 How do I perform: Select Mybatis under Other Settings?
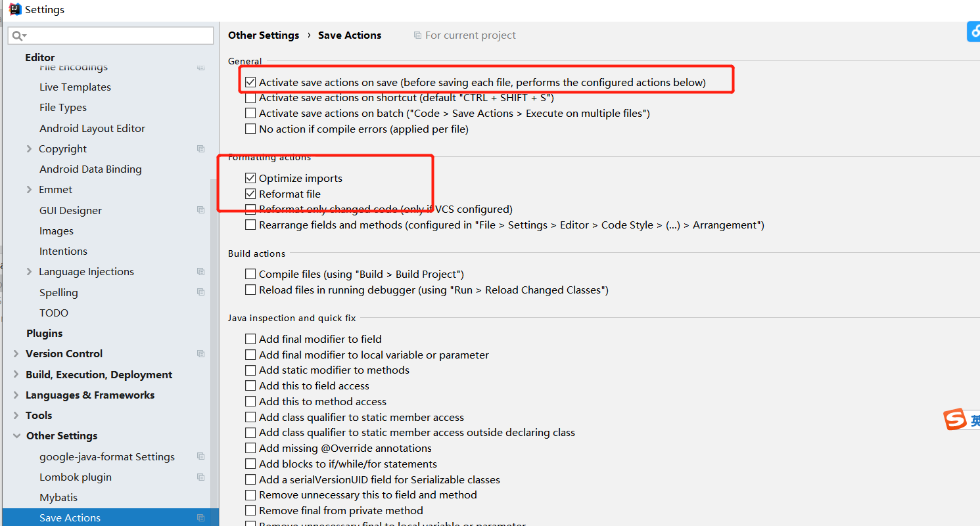(58, 498)
